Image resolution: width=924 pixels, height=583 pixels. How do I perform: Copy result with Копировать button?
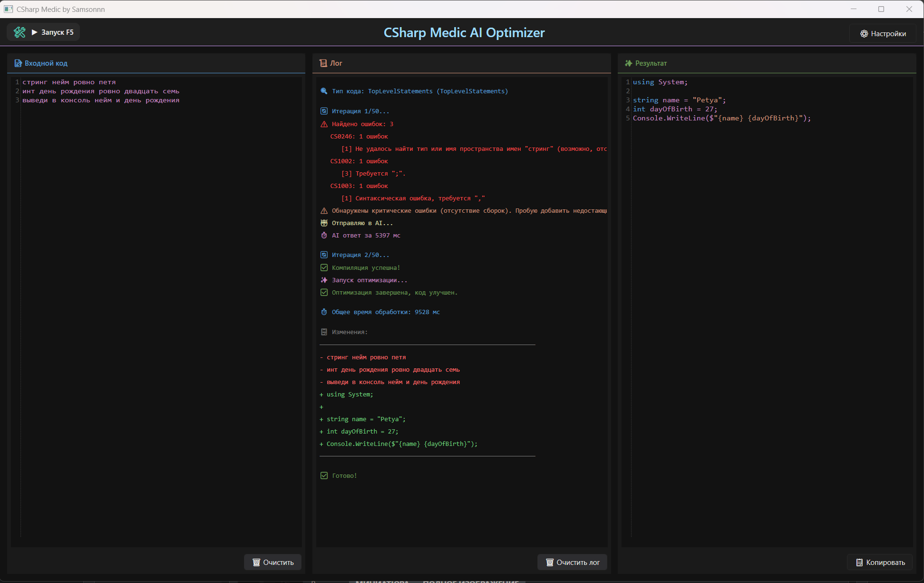click(x=880, y=562)
